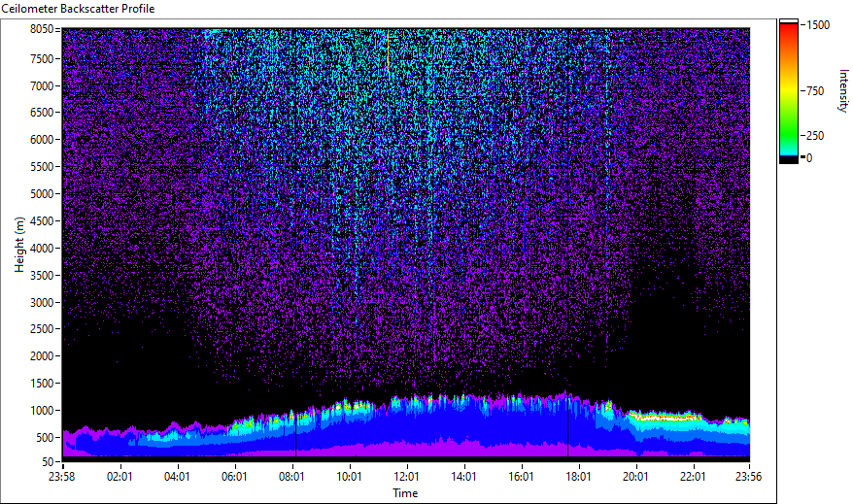The height and width of the screenshot is (504, 853).
Task: Click the 18:01 time axis label
Action: pos(578,477)
